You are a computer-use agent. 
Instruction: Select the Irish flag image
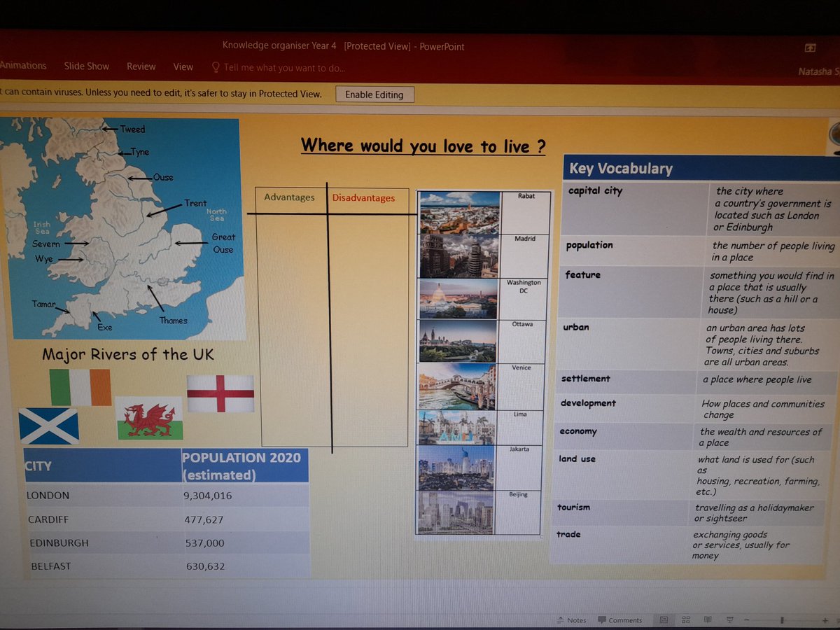click(80, 388)
